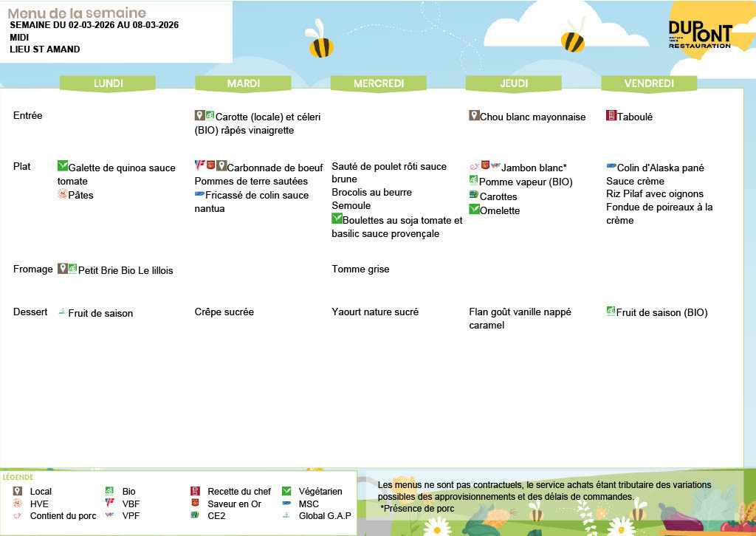Click the Crêpe sucrée dessert item
This screenshot has width=756, height=536.
pos(224,312)
